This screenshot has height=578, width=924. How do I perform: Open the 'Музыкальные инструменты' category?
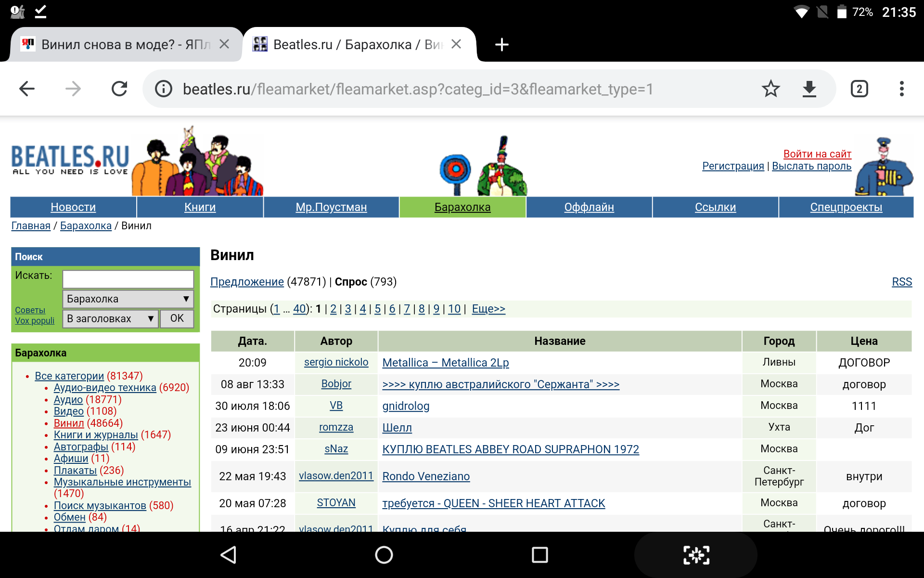(122, 482)
